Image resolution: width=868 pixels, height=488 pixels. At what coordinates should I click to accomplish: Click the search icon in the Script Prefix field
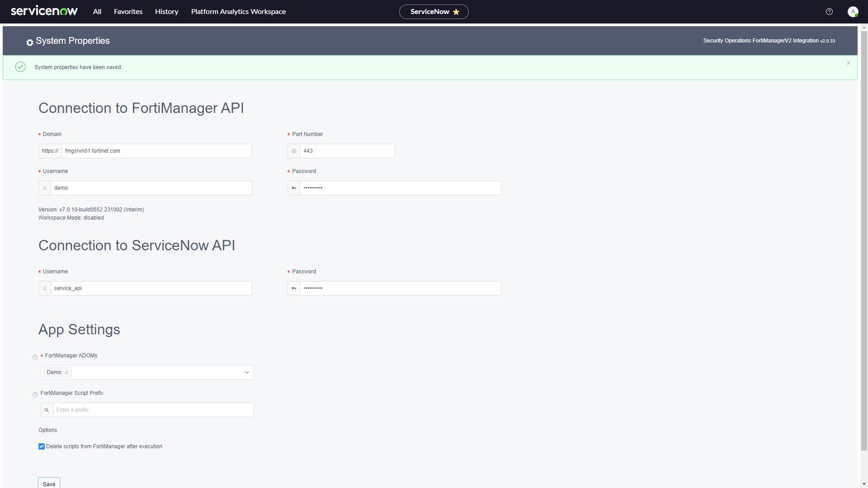tap(47, 410)
